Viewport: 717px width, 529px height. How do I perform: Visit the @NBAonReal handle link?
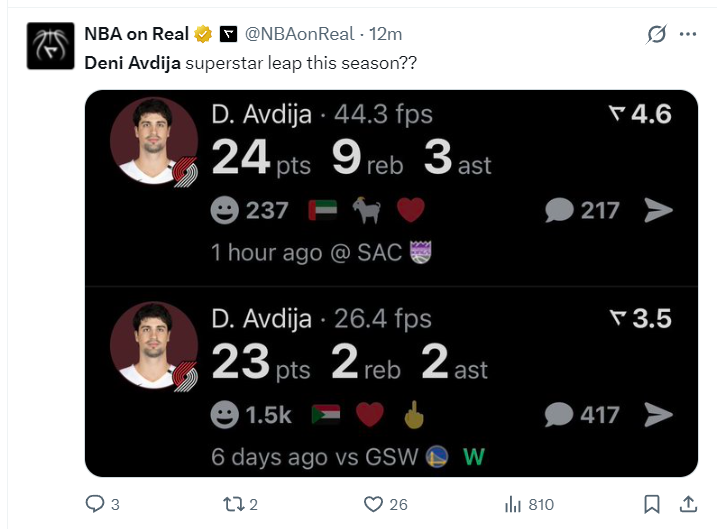coord(300,34)
